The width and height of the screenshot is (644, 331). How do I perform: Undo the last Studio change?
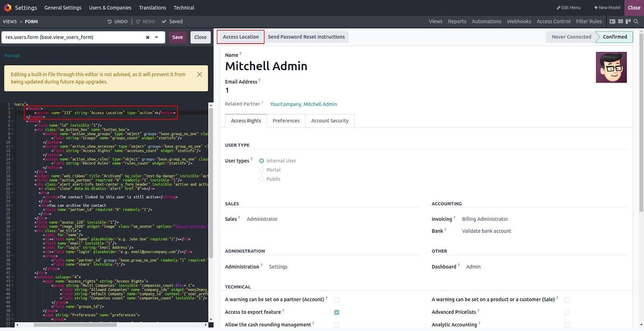click(x=117, y=22)
